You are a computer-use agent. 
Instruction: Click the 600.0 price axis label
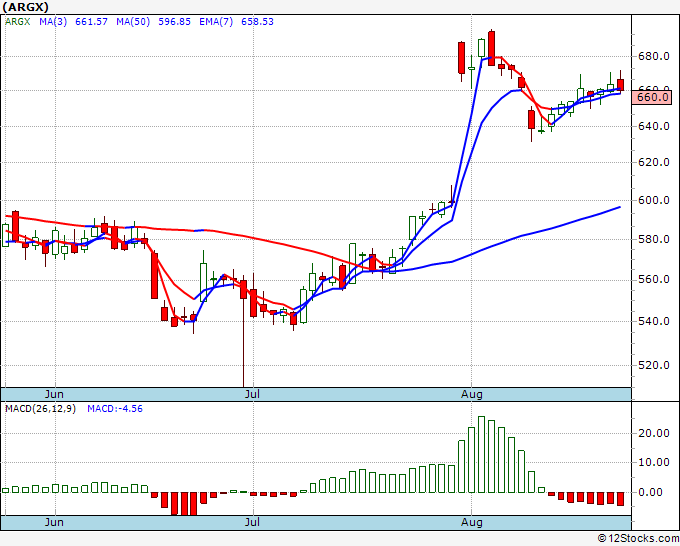pyautogui.click(x=654, y=200)
